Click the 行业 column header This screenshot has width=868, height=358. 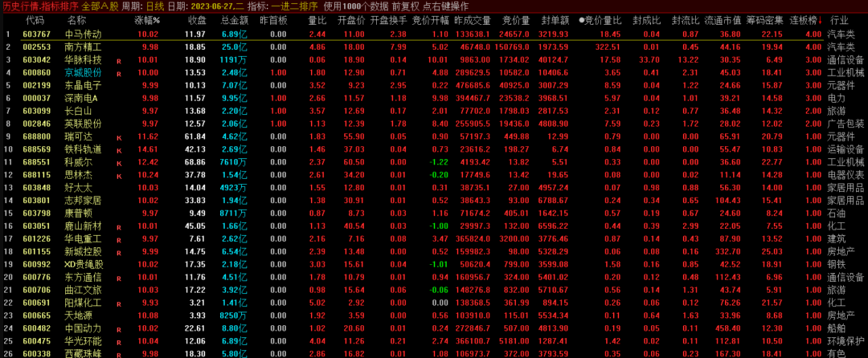(839, 21)
